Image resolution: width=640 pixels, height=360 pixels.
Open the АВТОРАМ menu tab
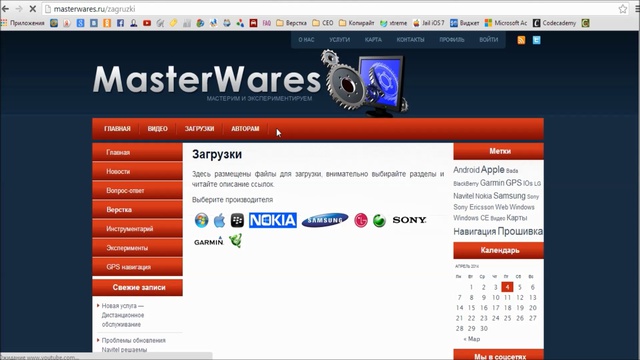pyautogui.click(x=245, y=129)
